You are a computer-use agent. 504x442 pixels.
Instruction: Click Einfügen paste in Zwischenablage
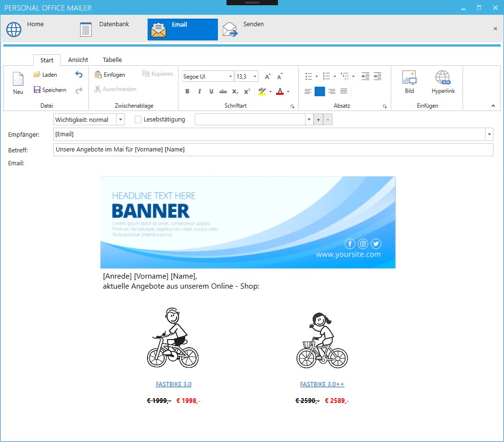coord(110,74)
